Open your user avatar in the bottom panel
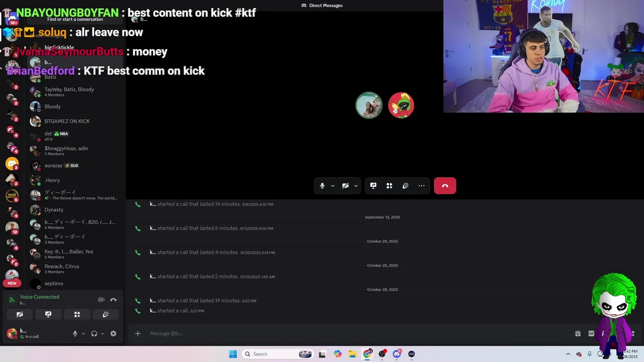Viewport: 644px width, 362px height. point(12,333)
